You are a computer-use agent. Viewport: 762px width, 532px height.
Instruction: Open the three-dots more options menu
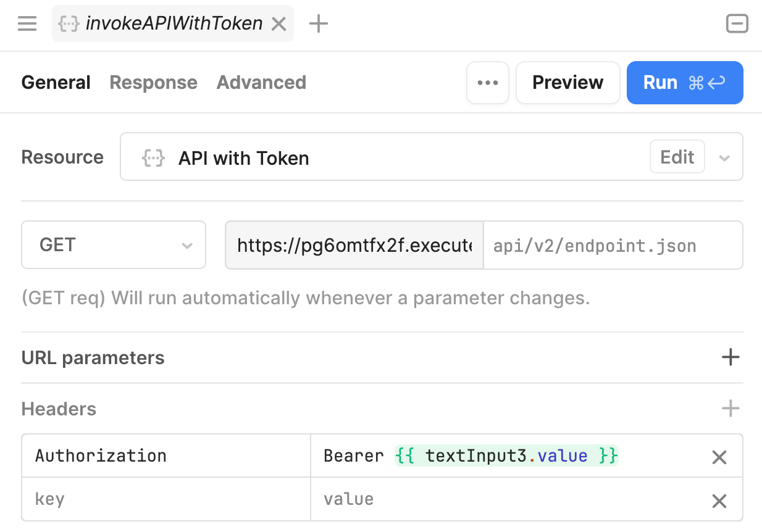coord(488,83)
